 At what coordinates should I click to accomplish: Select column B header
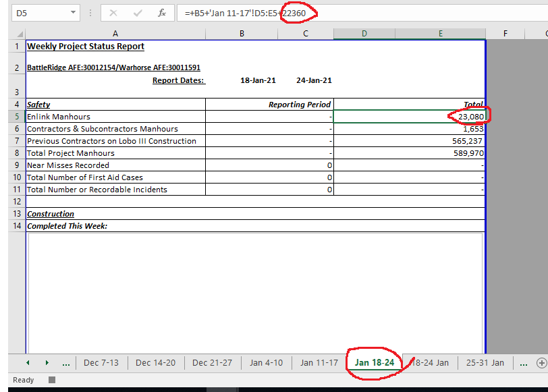click(242, 34)
